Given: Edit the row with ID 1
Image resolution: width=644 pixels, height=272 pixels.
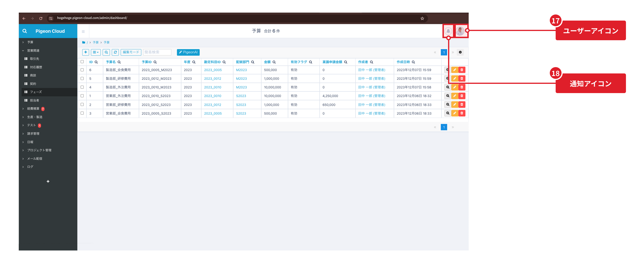Looking at the screenshot, I should tap(455, 96).
